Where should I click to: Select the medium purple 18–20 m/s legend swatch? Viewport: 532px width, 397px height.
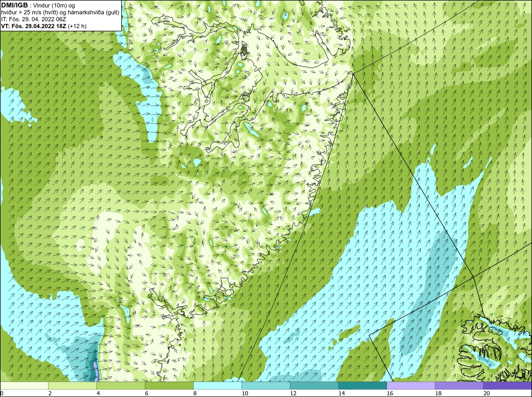(x=459, y=385)
